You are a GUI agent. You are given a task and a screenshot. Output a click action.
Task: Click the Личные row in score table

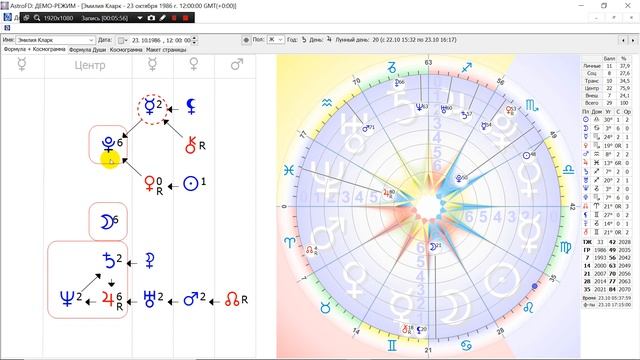pos(607,66)
